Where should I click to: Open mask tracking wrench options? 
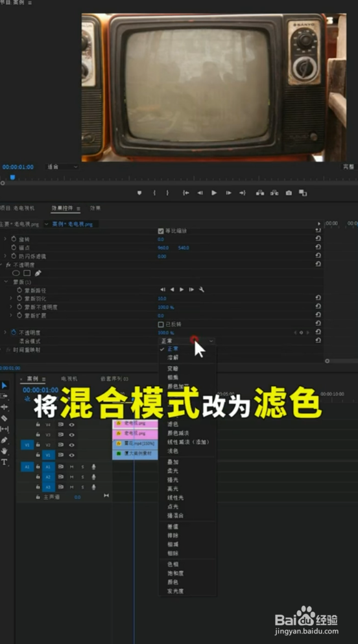202,290
